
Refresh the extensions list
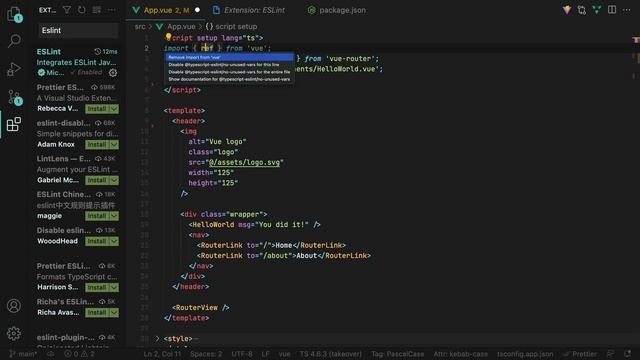click(x=82, y=10)
